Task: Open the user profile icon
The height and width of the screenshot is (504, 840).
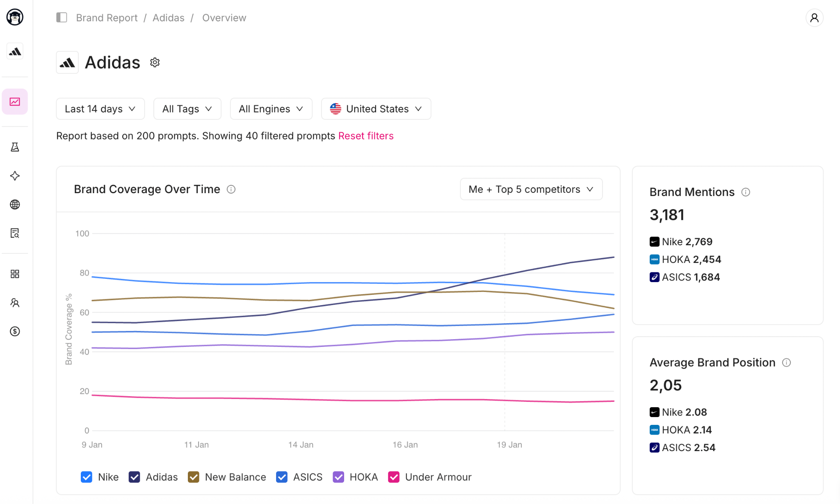Action: (814, 18)
